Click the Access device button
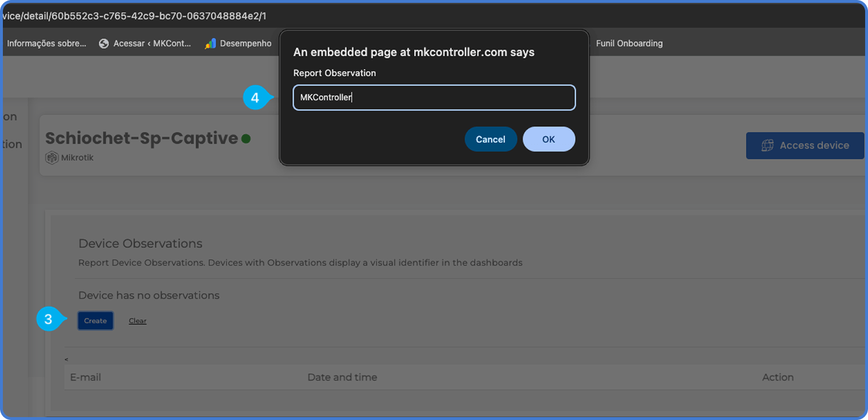Viewport: 868px width, 420px height. (805, 146)
